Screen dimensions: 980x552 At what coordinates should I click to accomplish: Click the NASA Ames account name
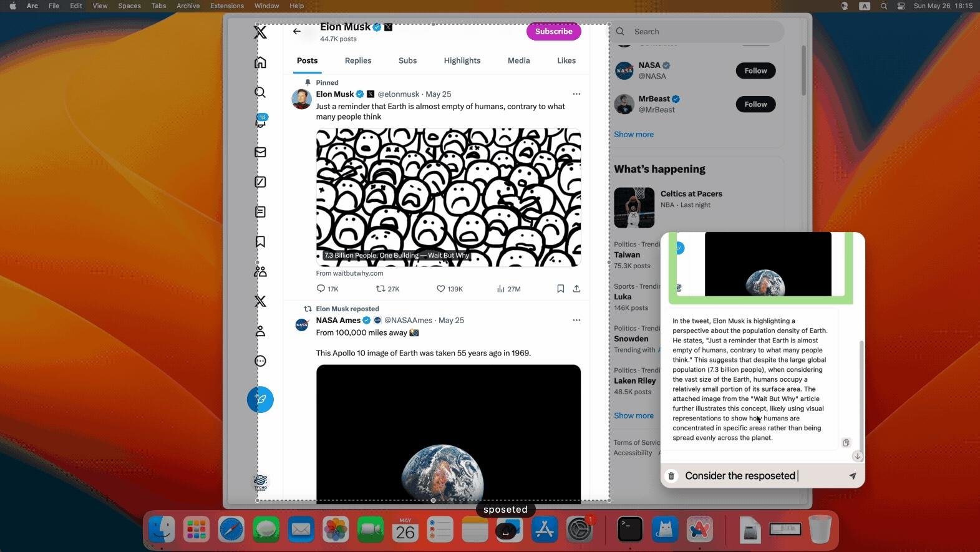tap(338, 320)
